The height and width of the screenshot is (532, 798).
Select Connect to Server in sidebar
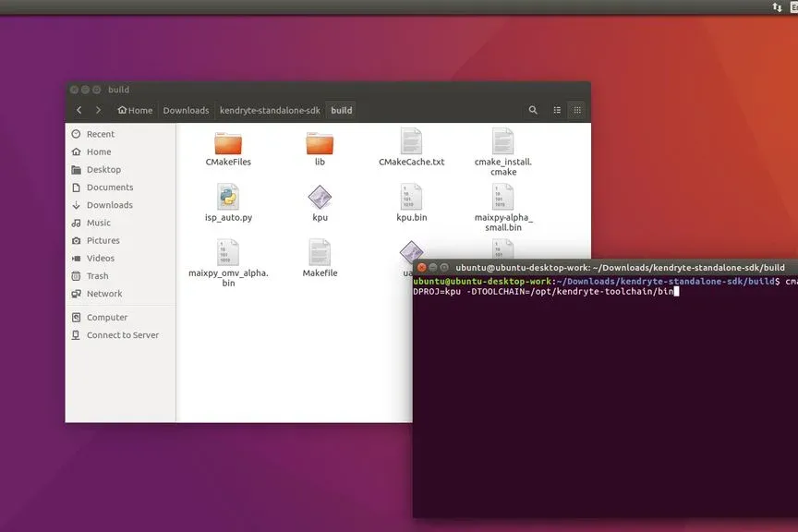(x=122, y=334)
